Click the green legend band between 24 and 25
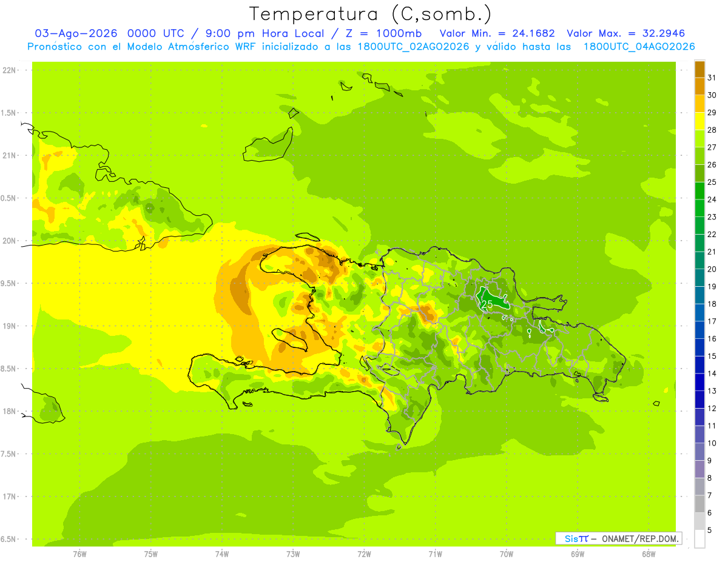Viewport: 728px width, 562px height. click(x=699, y=190)
